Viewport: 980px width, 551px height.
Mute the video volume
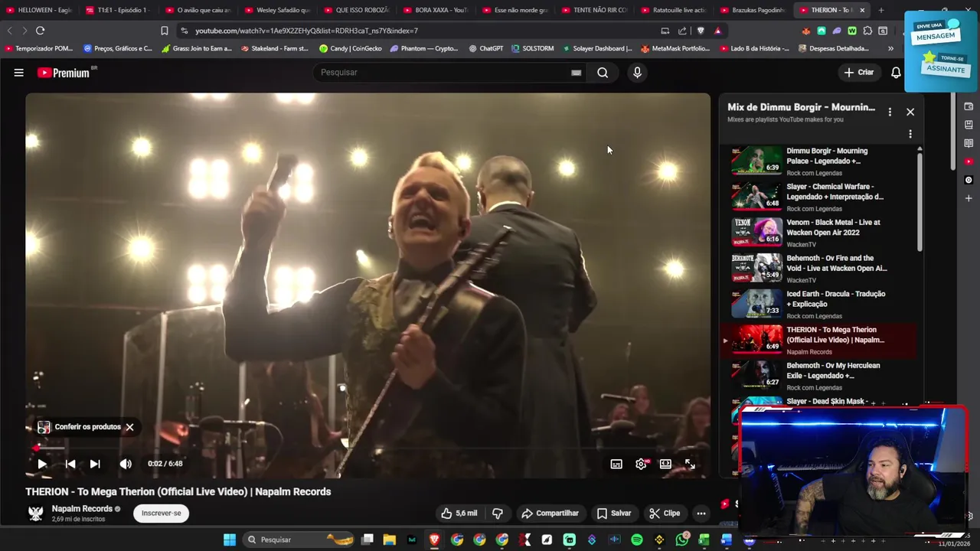point(126,464)
